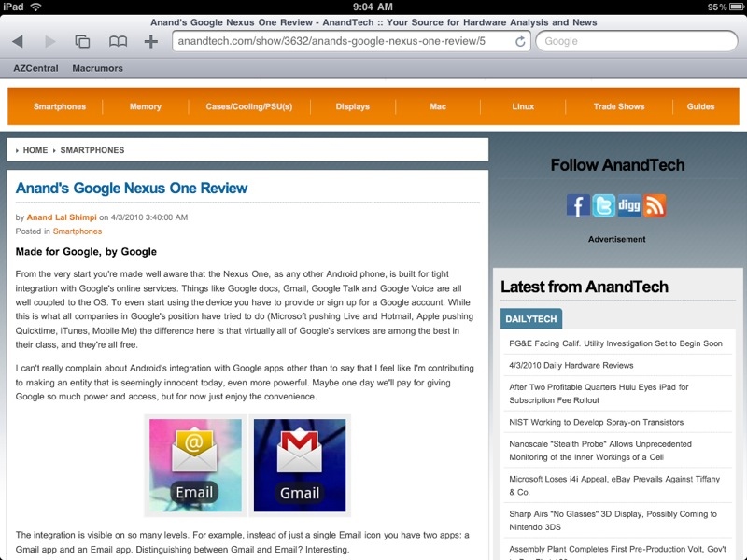Select the Mac nav menu item
747x560 pixels.
pyautogui.click(x=438, y=106)
